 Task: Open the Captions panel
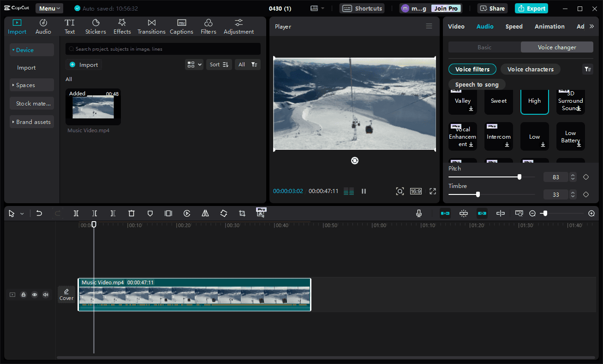[181, 27]
